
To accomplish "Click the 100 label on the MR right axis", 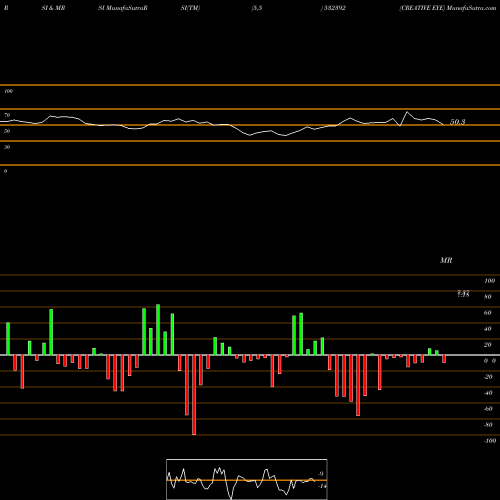I will [x=489, y=281].
